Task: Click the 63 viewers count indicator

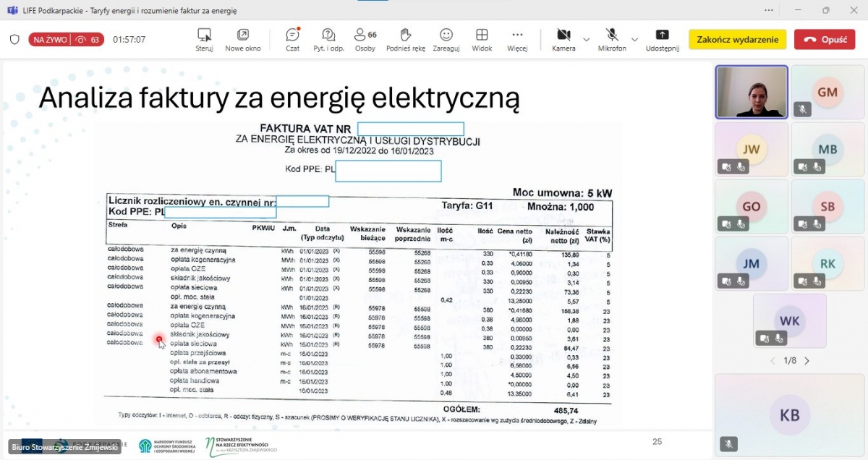Action: point(88,40)
